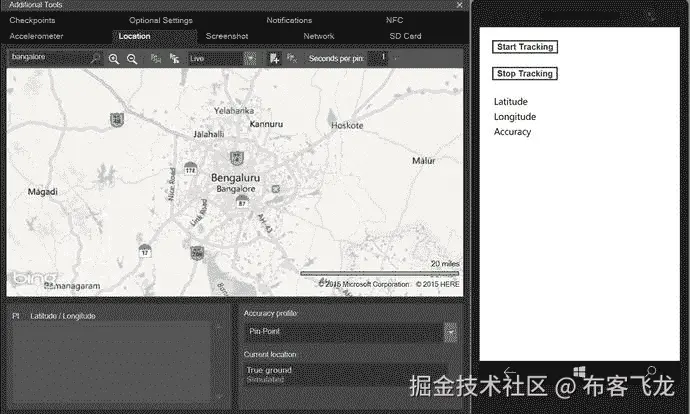Toggle push pin mode icon
The height and width of the screenshot is (414, 690).
(156, 59)
